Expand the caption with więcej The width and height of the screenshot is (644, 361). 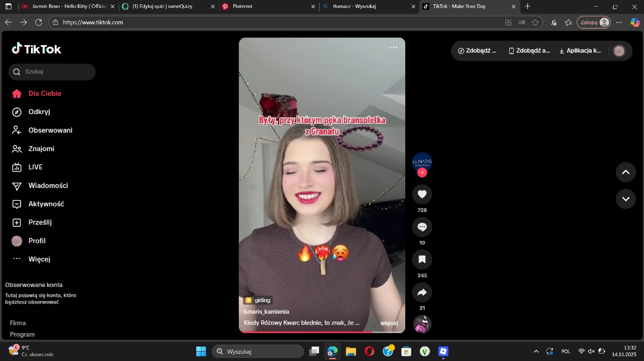[389, 323]
